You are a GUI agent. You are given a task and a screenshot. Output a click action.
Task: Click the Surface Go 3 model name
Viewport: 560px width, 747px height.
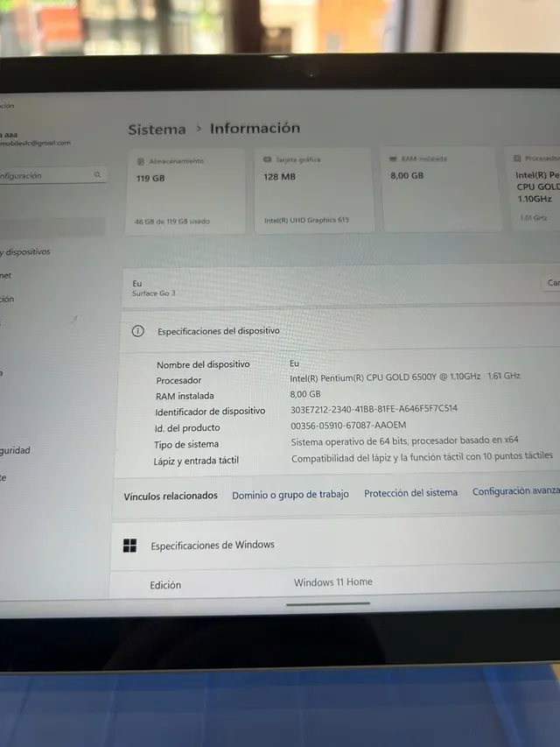tap(154, 293)
